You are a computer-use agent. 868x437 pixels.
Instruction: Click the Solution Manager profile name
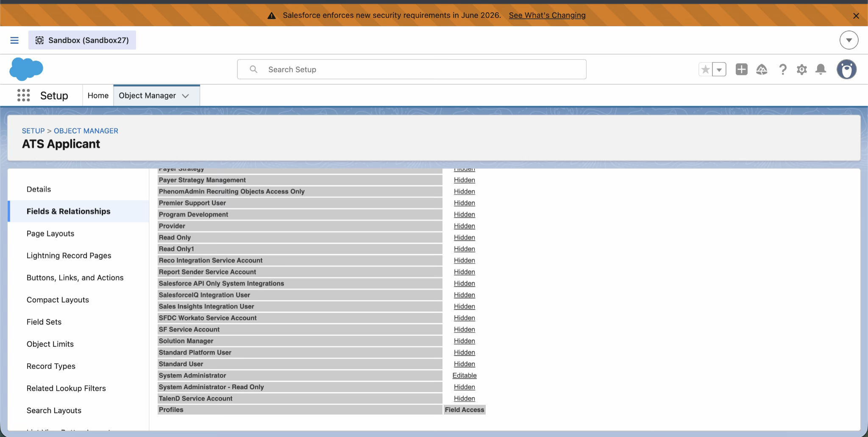coord(186,341)
